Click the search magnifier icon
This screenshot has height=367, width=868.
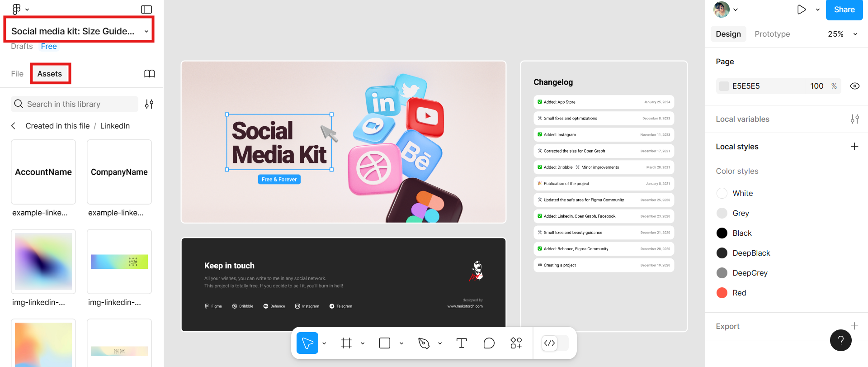coord(19,104)
